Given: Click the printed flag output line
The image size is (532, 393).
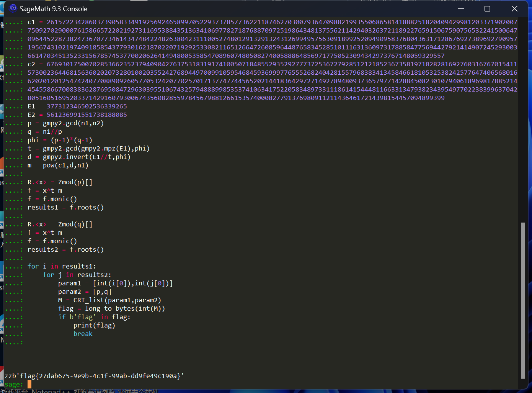Looking at the screenshot, I should point(94,376).
